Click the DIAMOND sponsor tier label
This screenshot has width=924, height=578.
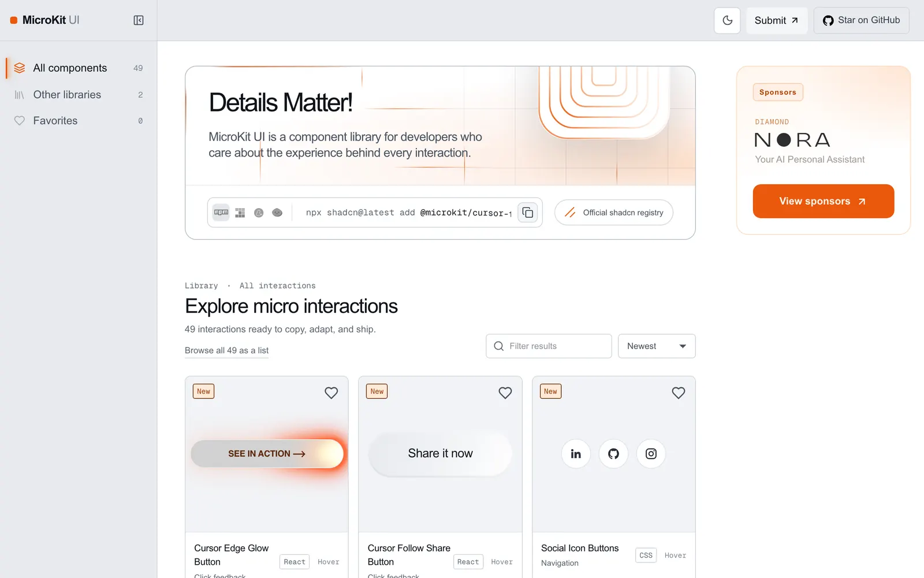(x=772, y=122)
